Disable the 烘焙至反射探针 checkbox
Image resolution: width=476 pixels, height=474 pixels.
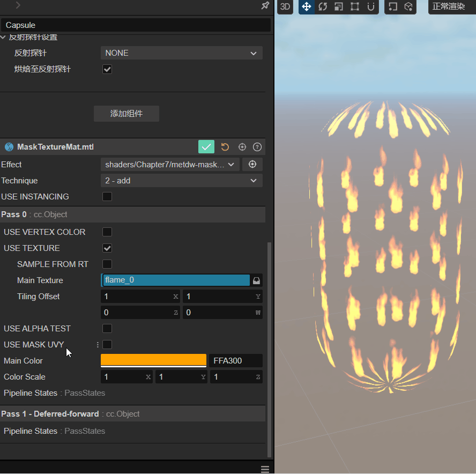coord(107,69)
